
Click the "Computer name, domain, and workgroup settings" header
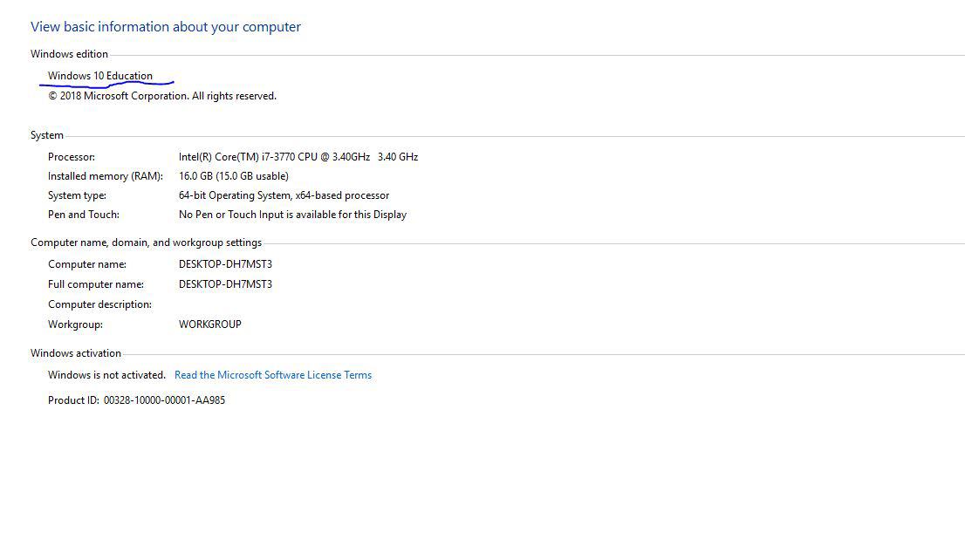pos(146,242)
